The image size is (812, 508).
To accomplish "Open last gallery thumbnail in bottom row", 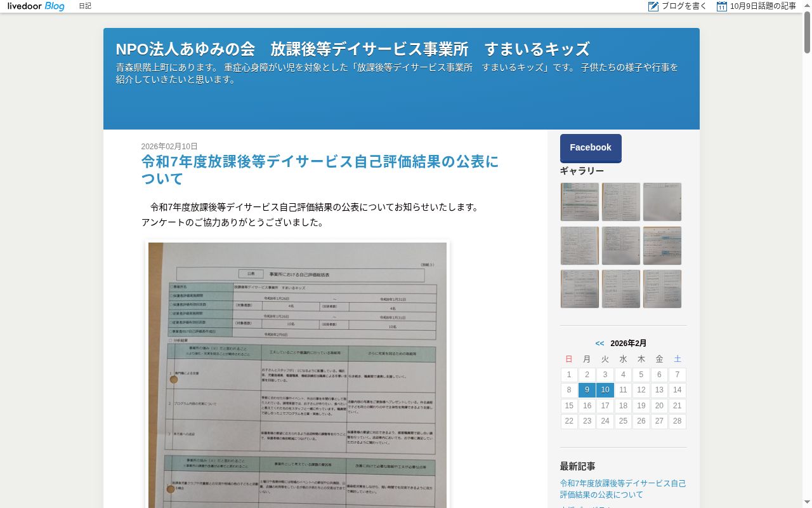I will coord(662,289).
